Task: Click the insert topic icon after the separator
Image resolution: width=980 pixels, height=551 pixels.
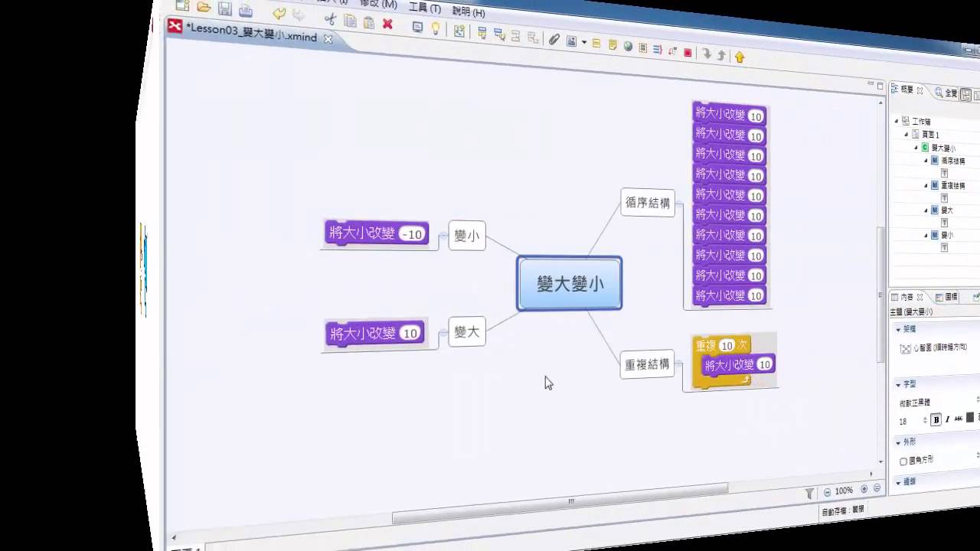Action: point(482,33)
